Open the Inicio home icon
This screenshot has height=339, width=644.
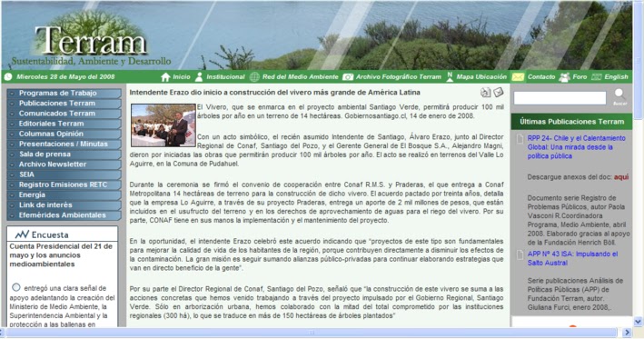165,77
